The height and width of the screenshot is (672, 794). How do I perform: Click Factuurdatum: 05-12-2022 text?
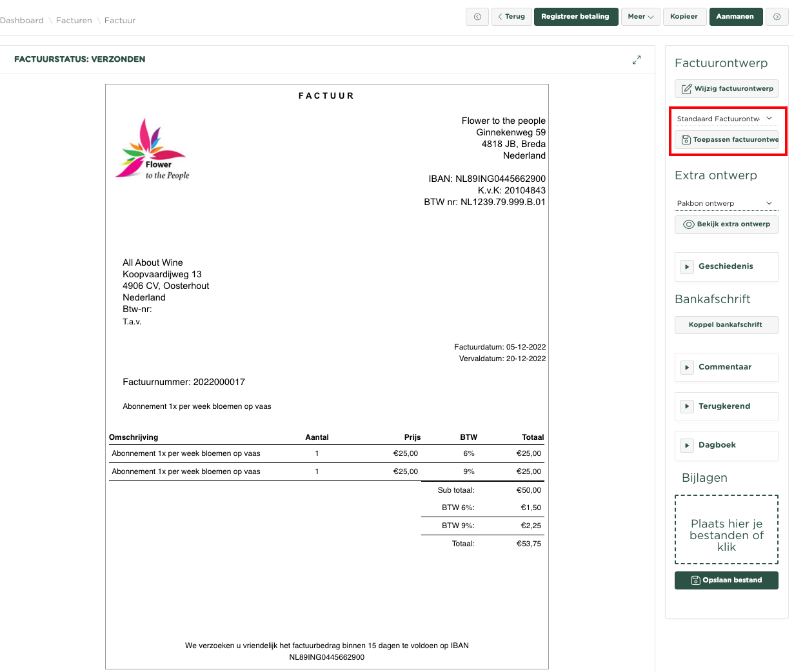point(500,347)
